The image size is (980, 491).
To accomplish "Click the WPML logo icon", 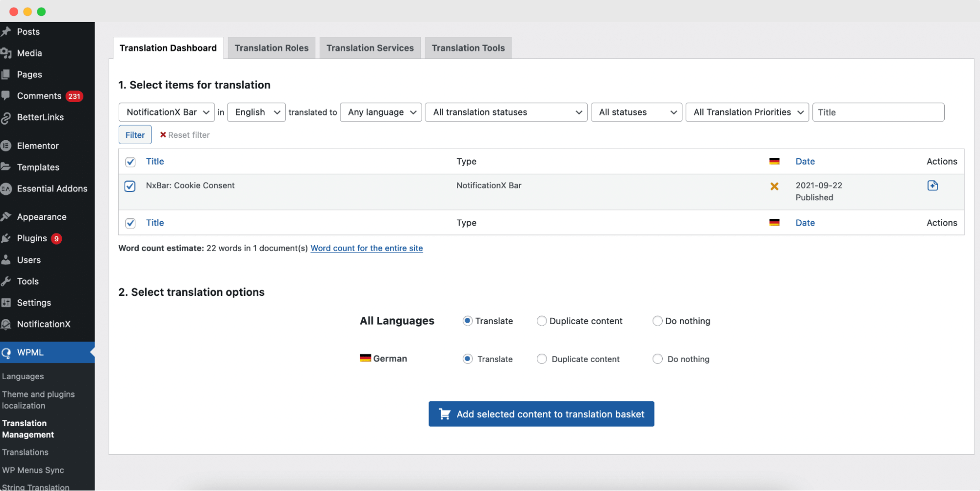I will tap(6, 353).
